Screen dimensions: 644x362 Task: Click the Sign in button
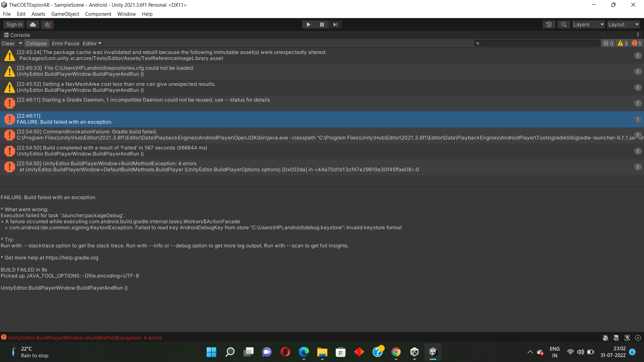point(14,24)
